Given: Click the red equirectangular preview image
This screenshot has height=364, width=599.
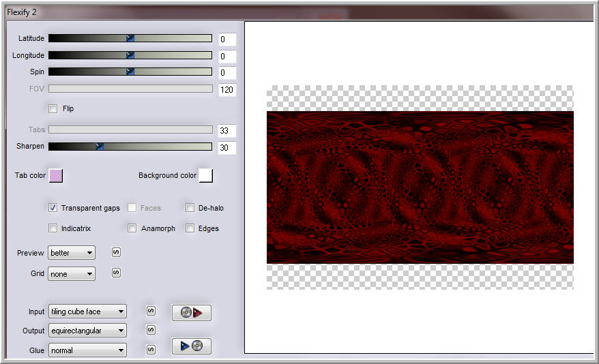Looking at the screenshot, I should 420,187.
